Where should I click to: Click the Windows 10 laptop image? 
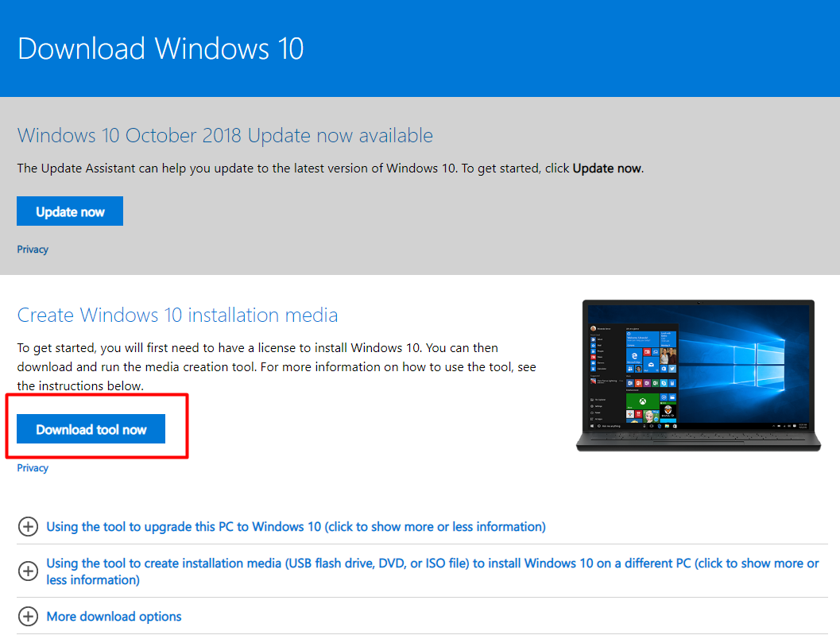tap(698, 375)
